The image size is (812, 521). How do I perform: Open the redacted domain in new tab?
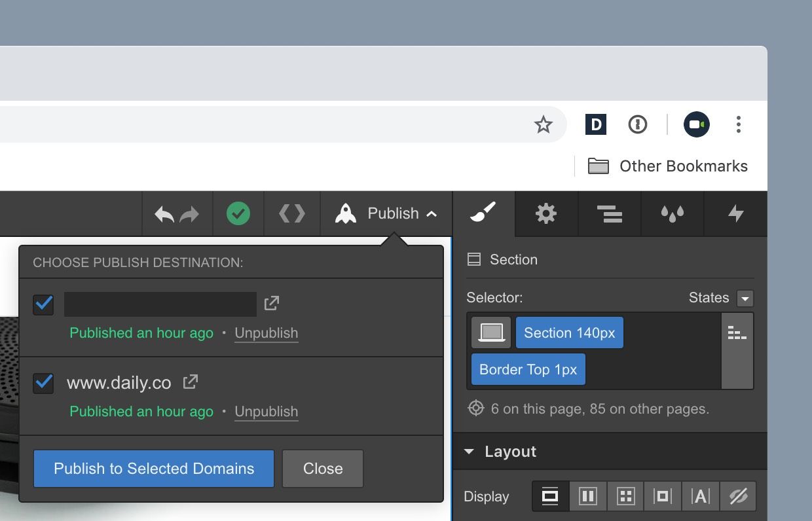[x=271, y=303]
